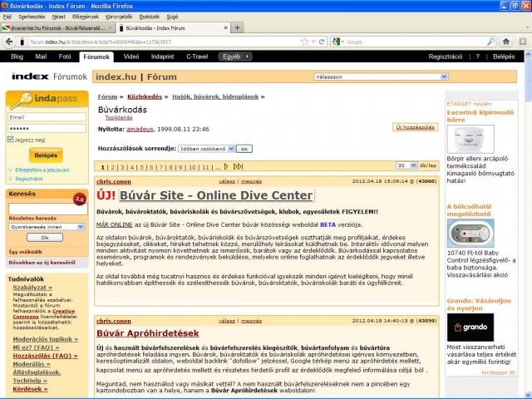The height and width of the screenshot is (399, 532).
Task: Open a new tab with plus button
Action: [x=239, y=27]
